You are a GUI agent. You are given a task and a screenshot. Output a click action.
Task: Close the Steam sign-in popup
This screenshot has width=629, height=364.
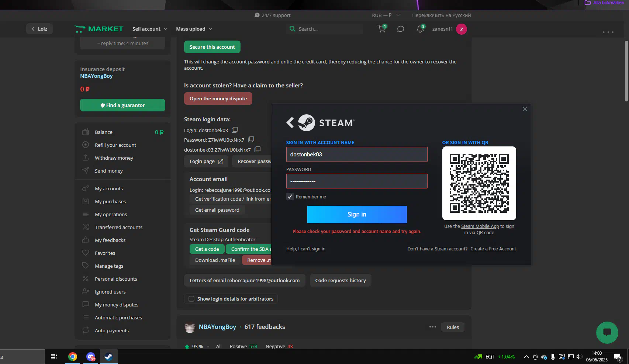(x=525, y=109)
